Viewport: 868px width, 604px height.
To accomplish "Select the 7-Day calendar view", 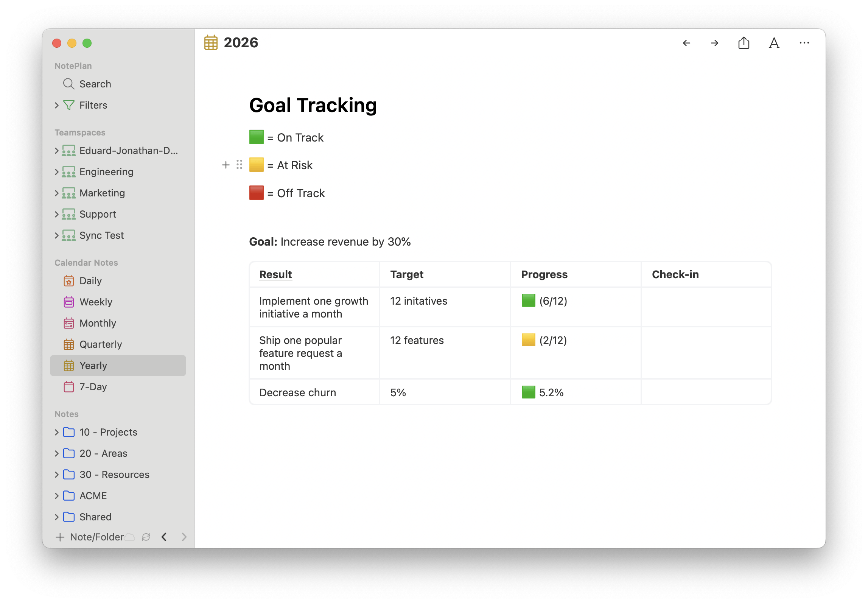I will tap(93, 387).
